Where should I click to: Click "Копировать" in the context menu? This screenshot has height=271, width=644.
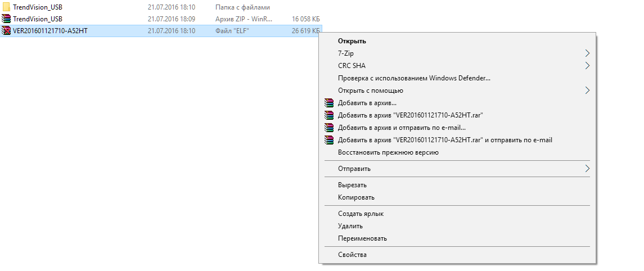pyautogui.click(x=356, y=197)
